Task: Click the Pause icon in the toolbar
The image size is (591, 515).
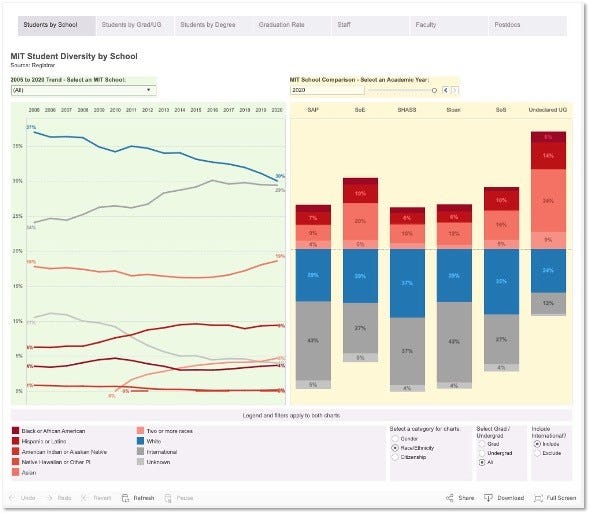Action: 168,498
